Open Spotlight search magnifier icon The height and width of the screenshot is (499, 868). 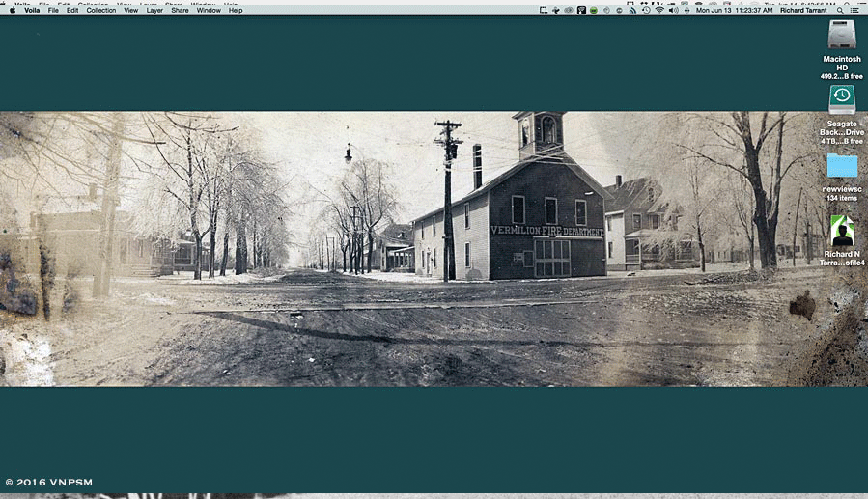[x=840, y=10]
